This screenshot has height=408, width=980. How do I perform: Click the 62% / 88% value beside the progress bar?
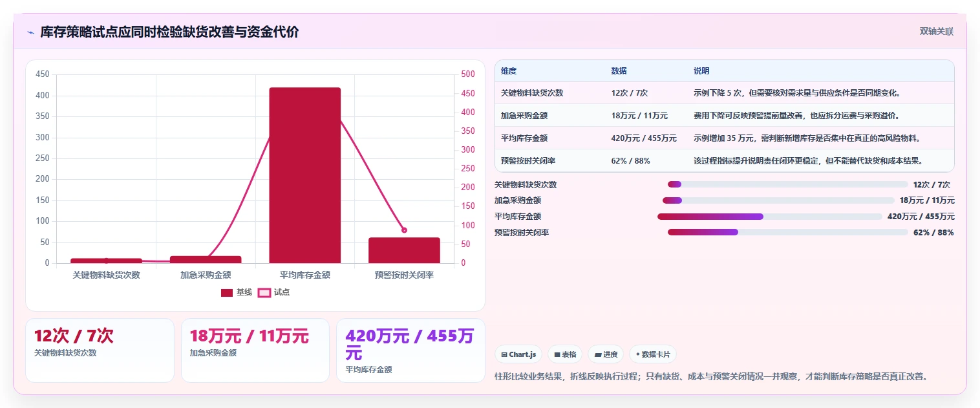[x=933, y=232]
